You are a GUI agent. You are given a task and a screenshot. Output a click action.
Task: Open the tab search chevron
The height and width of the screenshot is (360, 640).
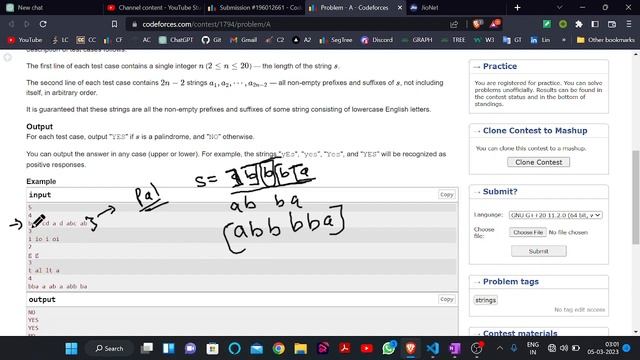[x=560, y=7]
